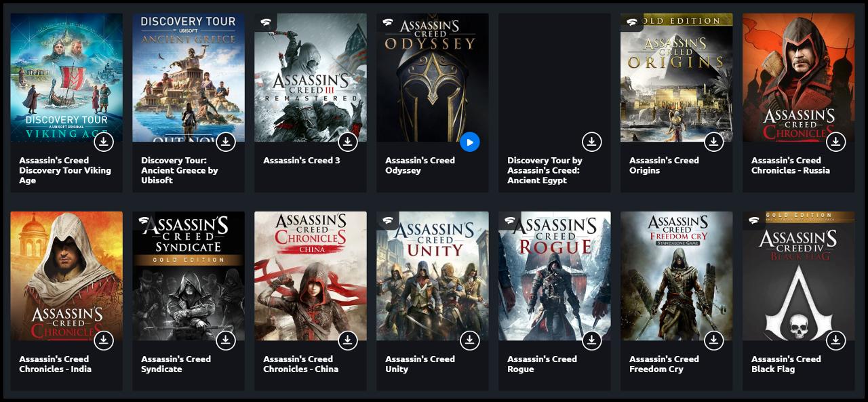The height and width of the screenshot is (402, 868).
Task: Download Discovery Tour Ancient Egypt
Action: click(x=592, y=142)
